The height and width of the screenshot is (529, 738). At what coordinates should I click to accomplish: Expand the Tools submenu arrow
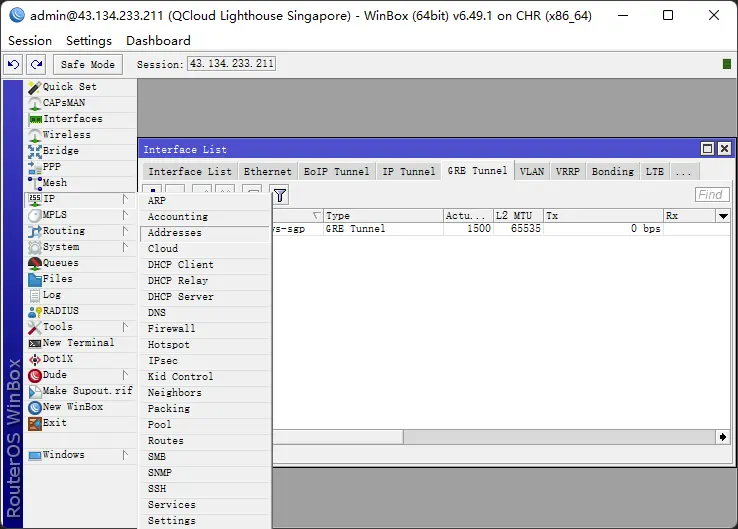tap(125, 327)
